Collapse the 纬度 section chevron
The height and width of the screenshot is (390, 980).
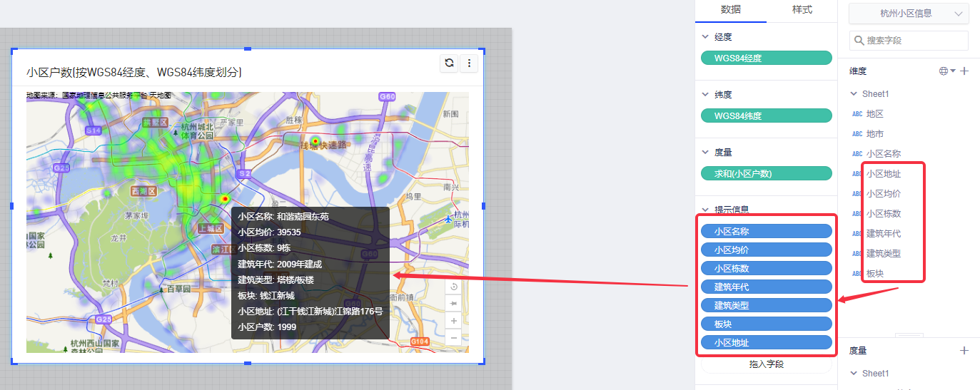[x=705, y=94]
